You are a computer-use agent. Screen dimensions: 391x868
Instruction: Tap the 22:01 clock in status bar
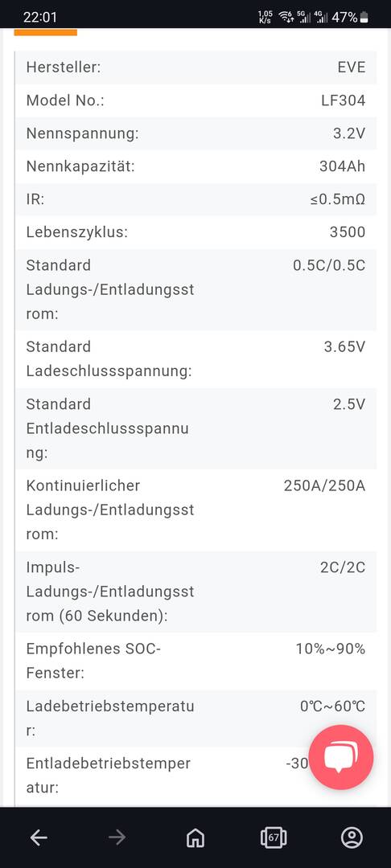[x=40, y=17]
